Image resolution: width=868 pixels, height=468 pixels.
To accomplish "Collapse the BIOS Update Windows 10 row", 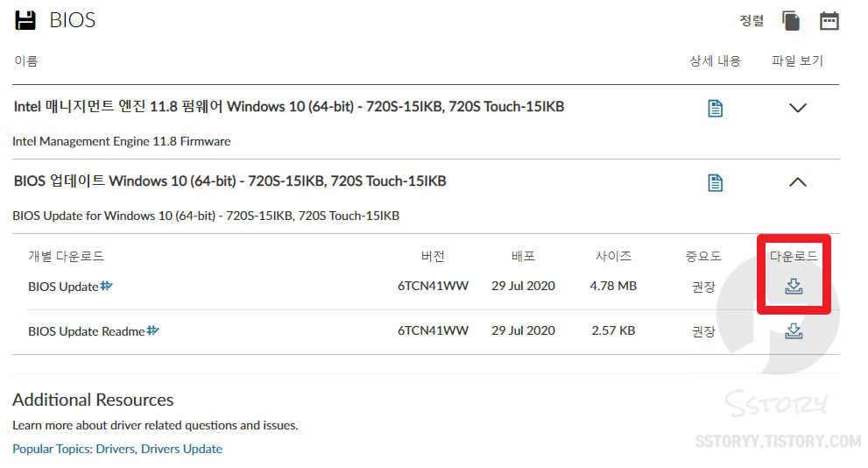I will [x=798, y=182].
